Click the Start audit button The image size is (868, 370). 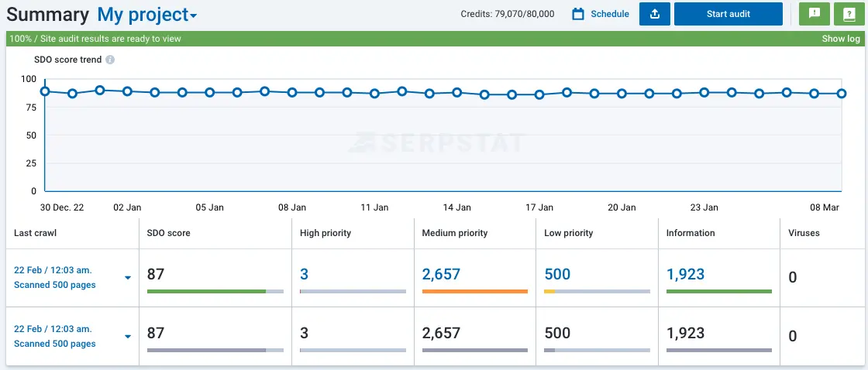click(728, 14)
